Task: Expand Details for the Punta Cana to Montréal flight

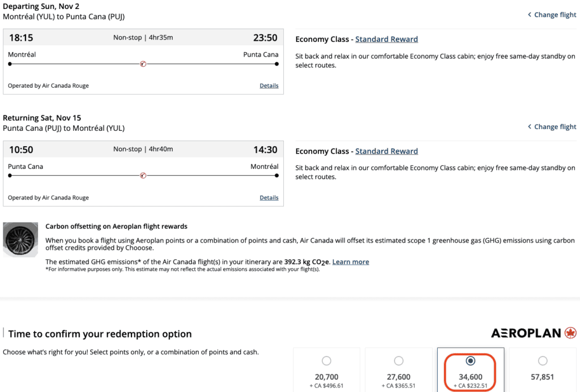Action: pos(269,198)
